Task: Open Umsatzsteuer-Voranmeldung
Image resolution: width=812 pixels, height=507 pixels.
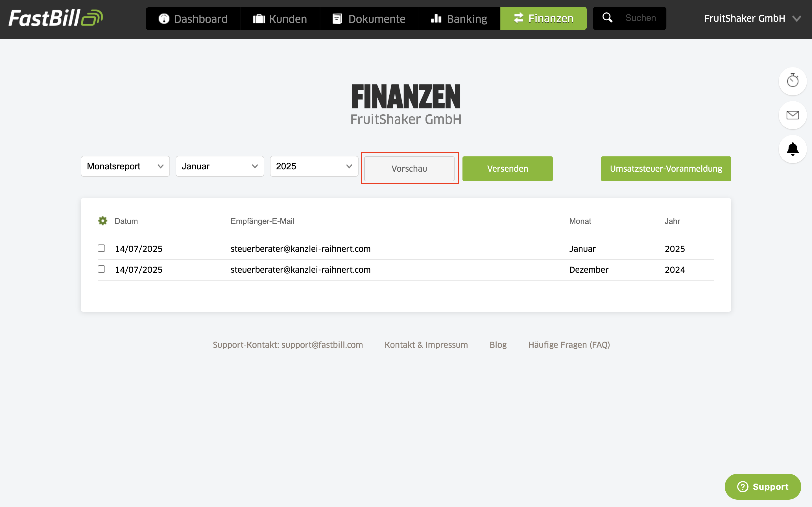Action: click(666, 169)
